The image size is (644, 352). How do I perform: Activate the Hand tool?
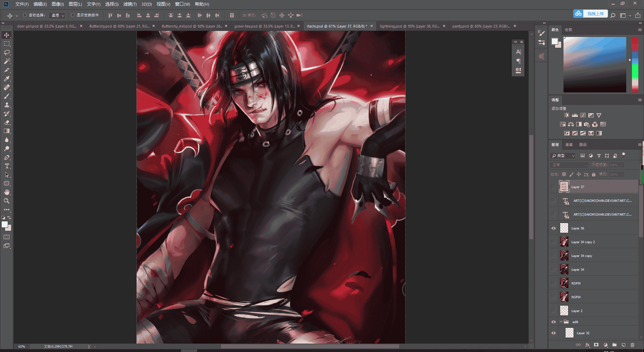pyautogui.click(x=7, y=192)
